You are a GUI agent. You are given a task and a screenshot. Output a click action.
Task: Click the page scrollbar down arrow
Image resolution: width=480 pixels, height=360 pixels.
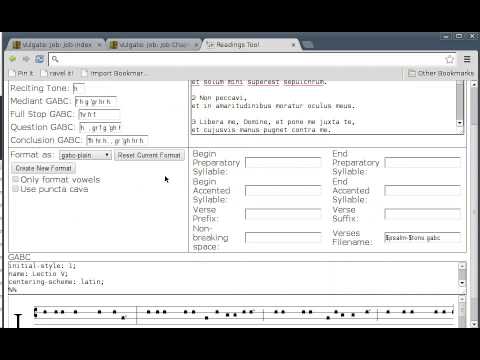(474, 324)
